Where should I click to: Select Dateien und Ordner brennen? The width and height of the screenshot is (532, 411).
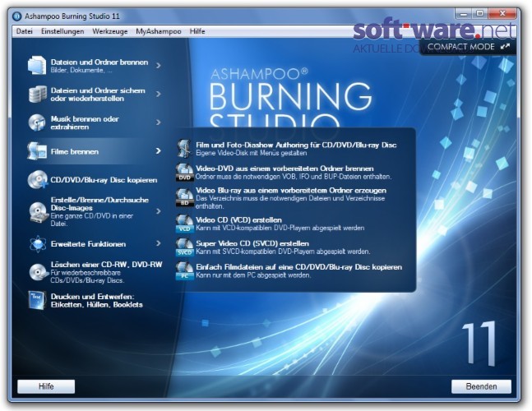(99, 62)
